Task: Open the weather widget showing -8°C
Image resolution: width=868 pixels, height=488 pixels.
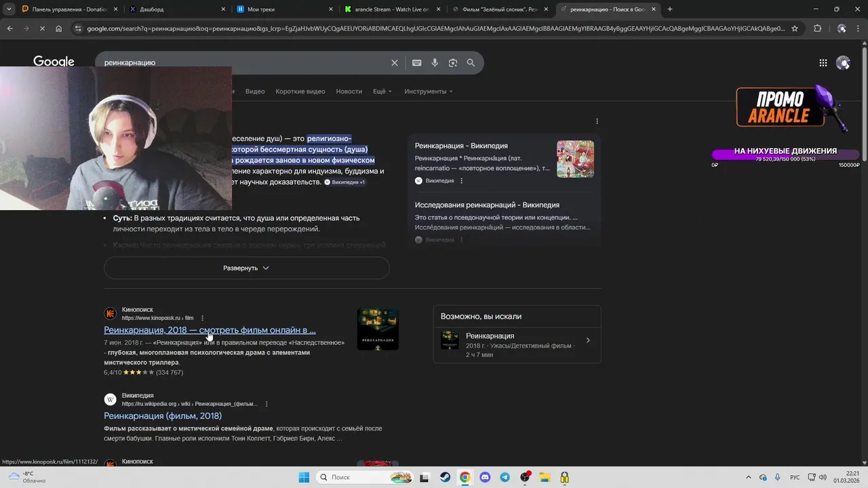Action: click(26, 477)
